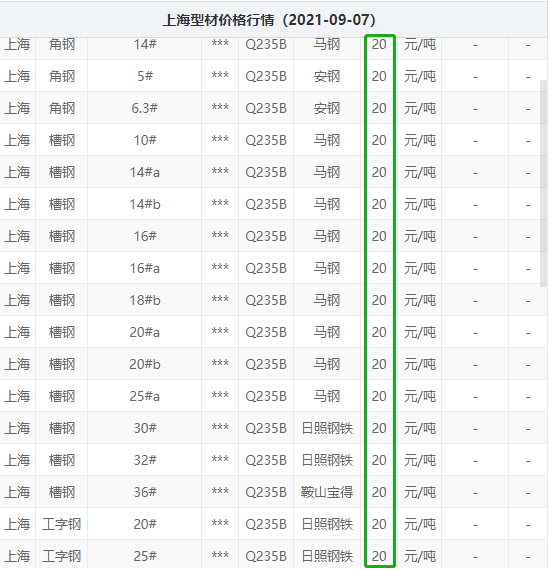Click the price value 20 in the 16# row
This screenshot has width=549, height=570.
coord(379,236)
